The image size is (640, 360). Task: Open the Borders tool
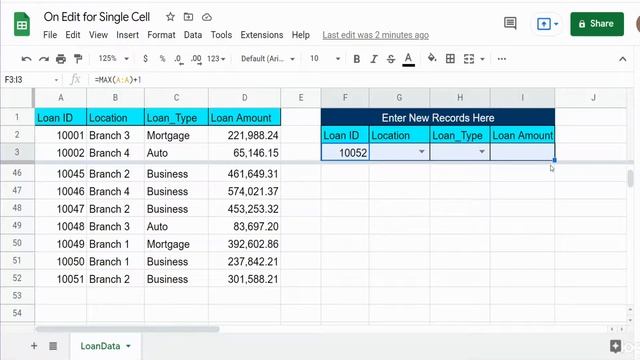(x=450, y=59)
